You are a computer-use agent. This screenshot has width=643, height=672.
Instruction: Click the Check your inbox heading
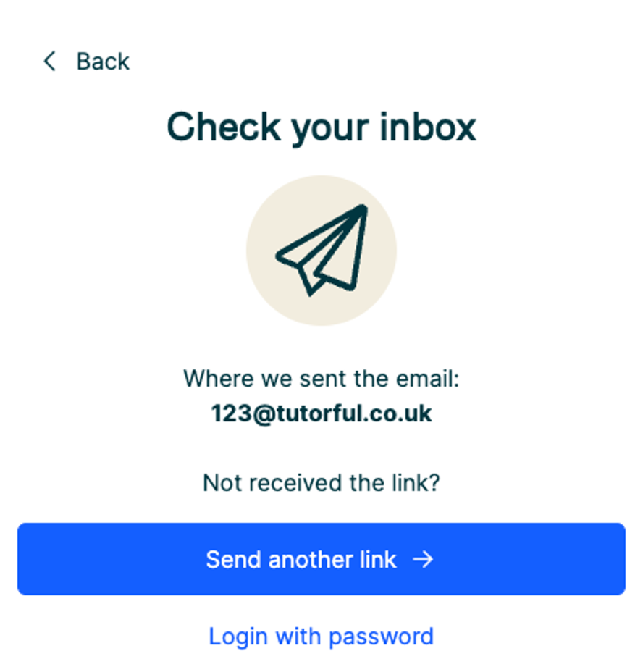(321, 127)
